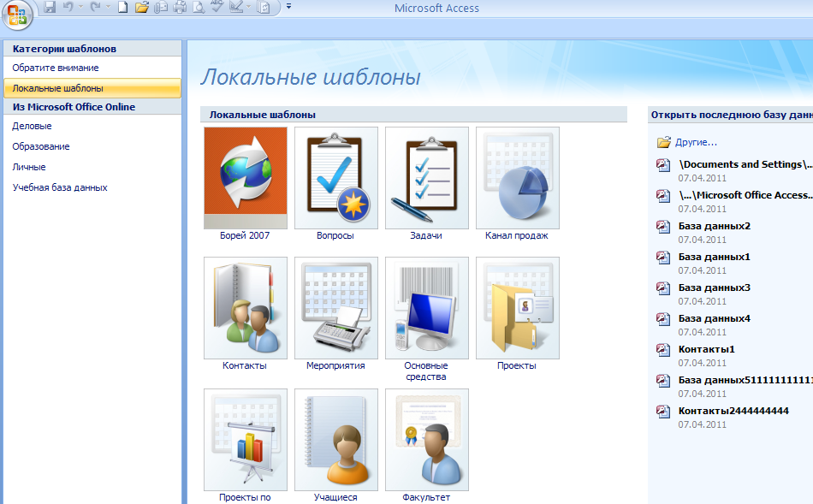This screenshot has width=813, height=504.
Task: Click the Access file icon beside 'База данных2'
Action: tap(663, 227)
